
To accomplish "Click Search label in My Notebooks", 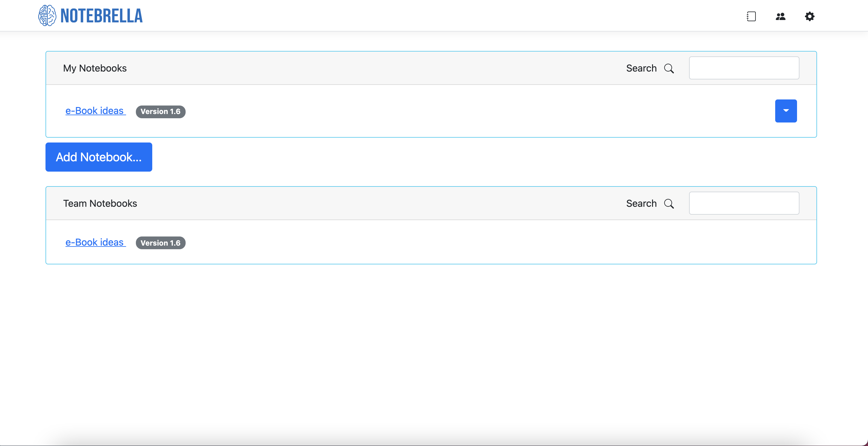I will click(641, 69).
